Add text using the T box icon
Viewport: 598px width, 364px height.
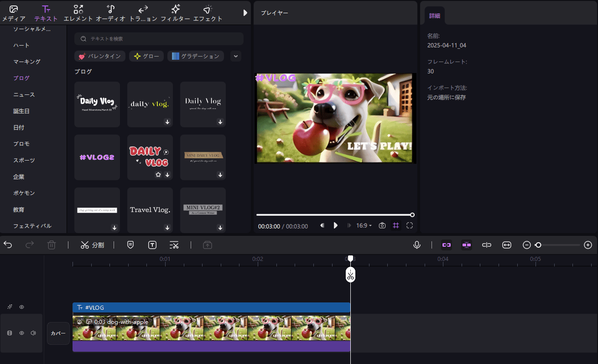pyautogui.click(x=152, y=245)
